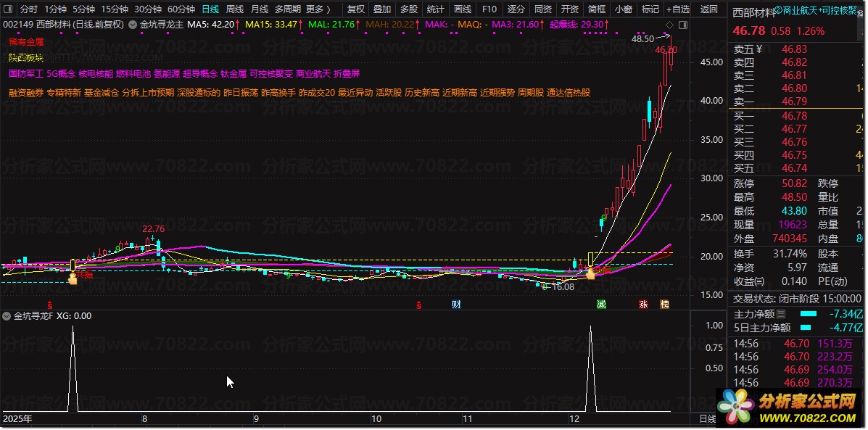Switch to 5分钟 period
This screenshot has height=430, width=868.
pos(83,9)
